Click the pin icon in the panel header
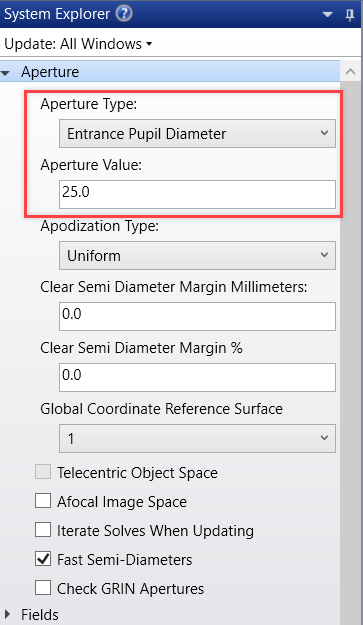Viewport: 363px width, 625px height. click(350, 15)
